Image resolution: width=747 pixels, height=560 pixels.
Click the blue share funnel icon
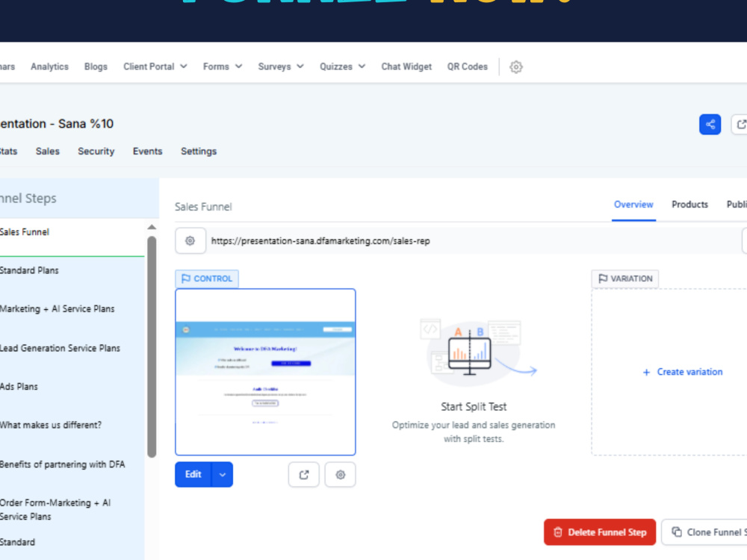tap(710, 124)
